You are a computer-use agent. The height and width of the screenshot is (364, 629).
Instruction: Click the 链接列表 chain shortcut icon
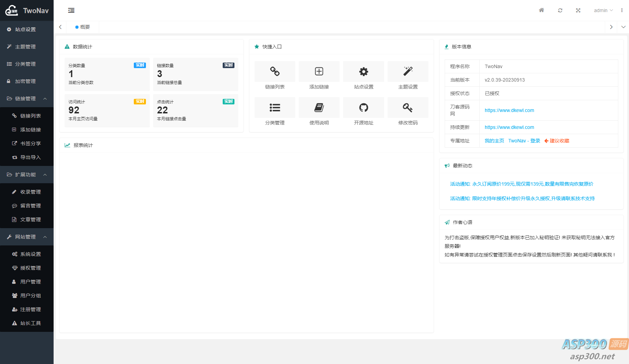[x=275, y=72]
